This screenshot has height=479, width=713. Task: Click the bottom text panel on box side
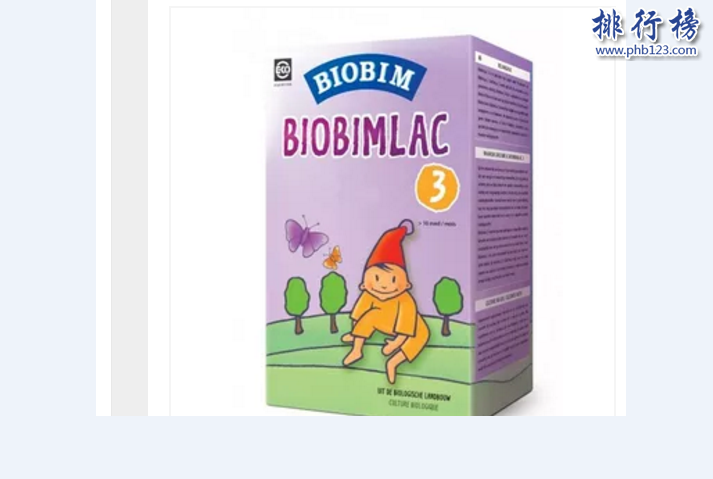(x=503, y=332)
